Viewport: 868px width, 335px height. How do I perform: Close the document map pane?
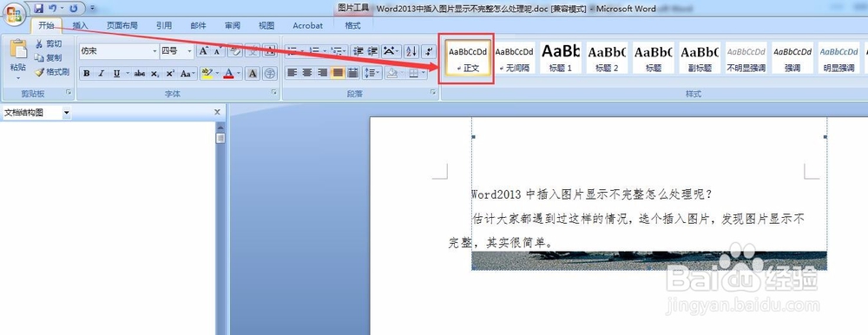click(x=218, y=113)
